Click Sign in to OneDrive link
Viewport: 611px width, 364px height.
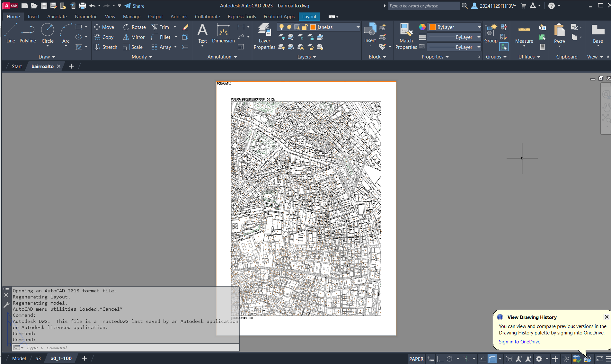(519, 342)
